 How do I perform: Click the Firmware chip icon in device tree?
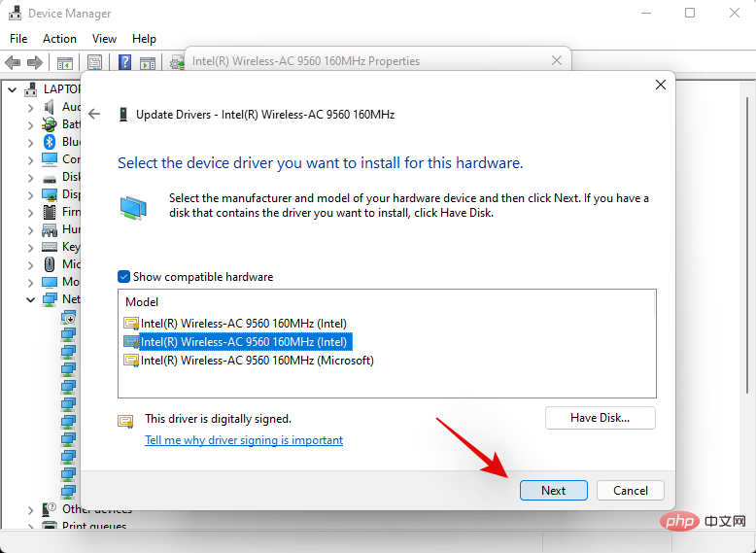click(x=50, y=212)
